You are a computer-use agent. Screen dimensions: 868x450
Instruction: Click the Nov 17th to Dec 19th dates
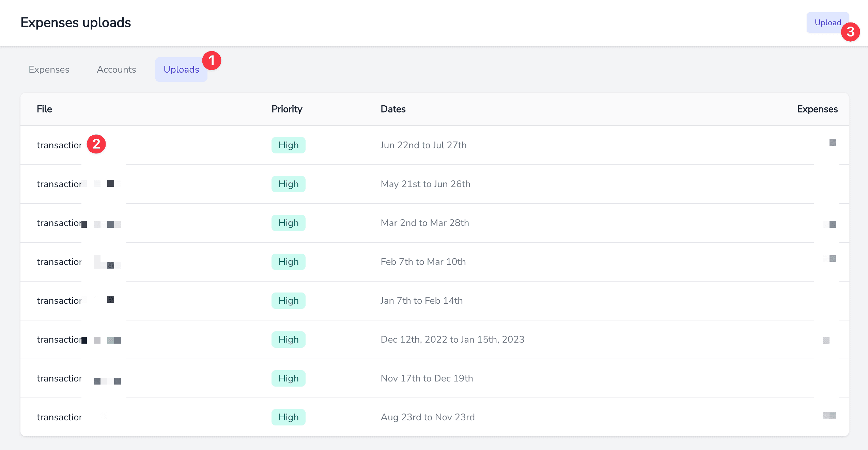[x=427, y=378]
